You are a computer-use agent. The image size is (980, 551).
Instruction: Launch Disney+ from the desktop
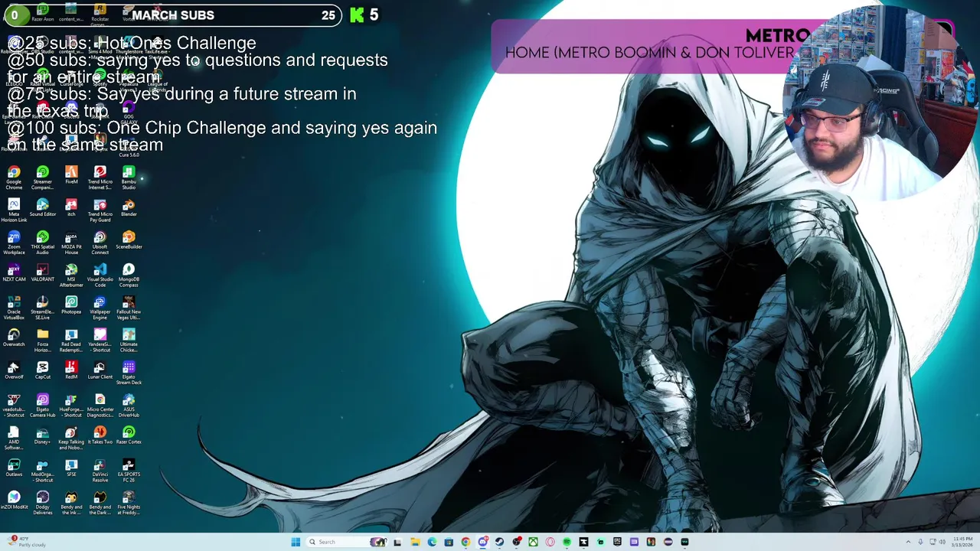pos(42,435)
